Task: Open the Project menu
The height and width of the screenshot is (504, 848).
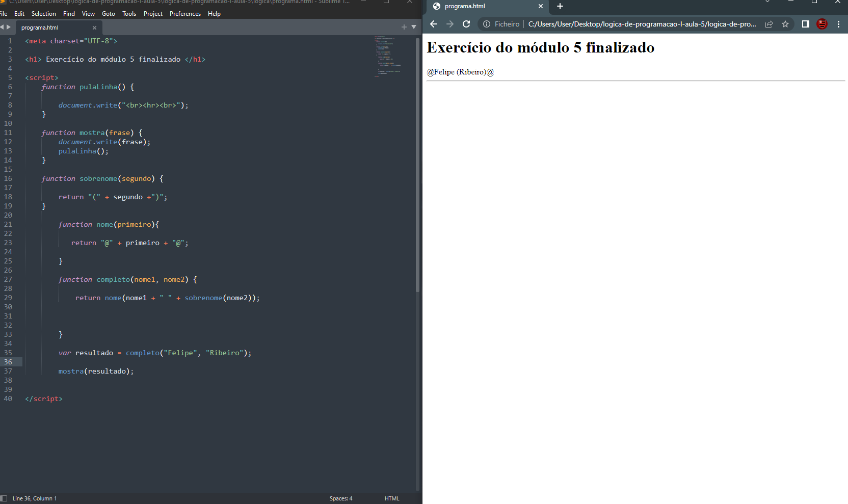Action: (x=153, y=14)
